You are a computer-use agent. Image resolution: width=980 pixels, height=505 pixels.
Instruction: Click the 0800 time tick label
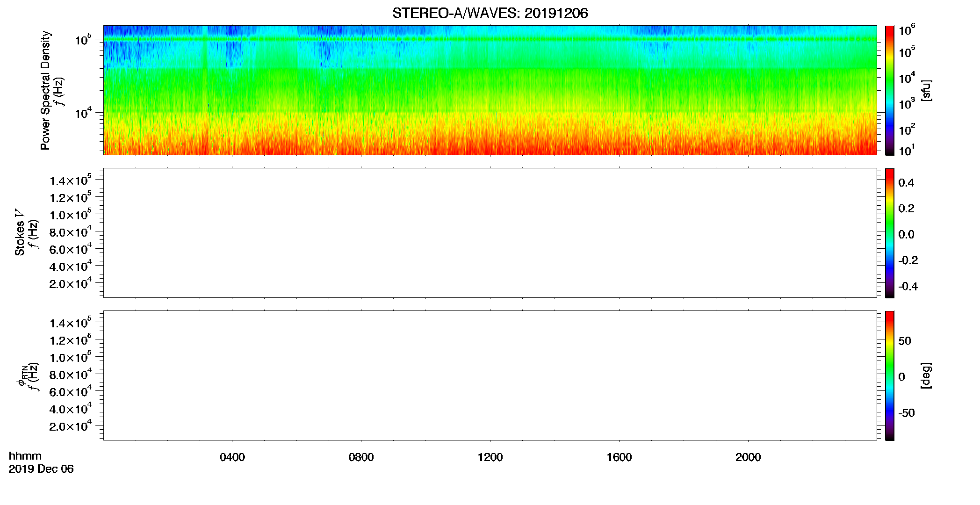point(361,457)
